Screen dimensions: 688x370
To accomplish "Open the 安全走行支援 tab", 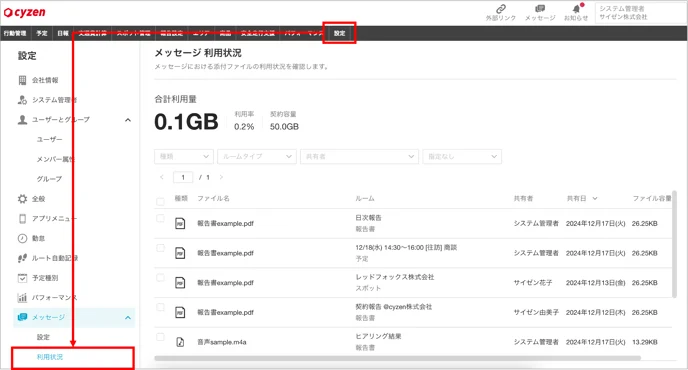I will (258, 33).
